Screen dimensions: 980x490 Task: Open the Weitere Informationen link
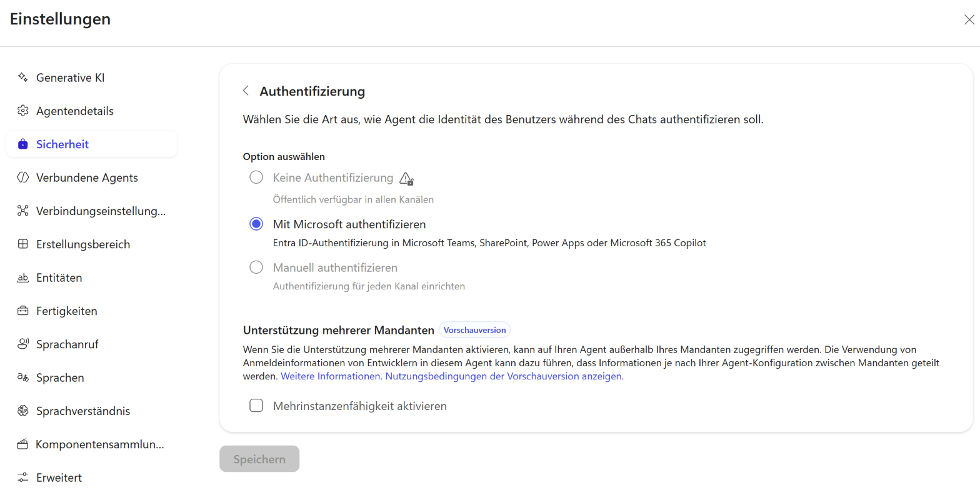pos(331,376)
